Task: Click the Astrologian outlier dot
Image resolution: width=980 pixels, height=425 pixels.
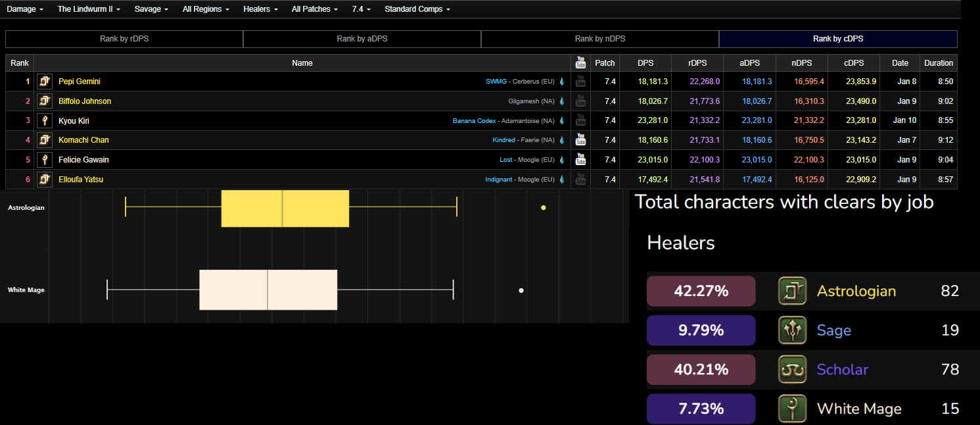Action: (543, 208)
